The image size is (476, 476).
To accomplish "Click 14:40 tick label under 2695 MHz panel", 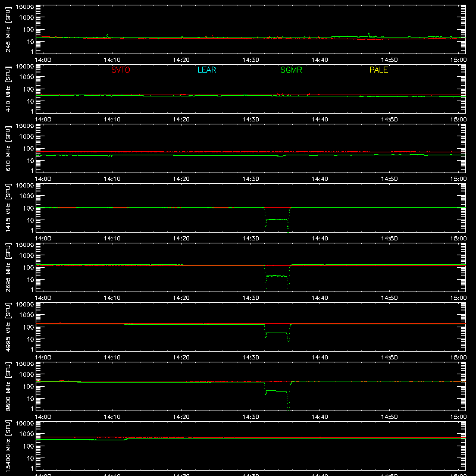I will (x=320, y=298).
